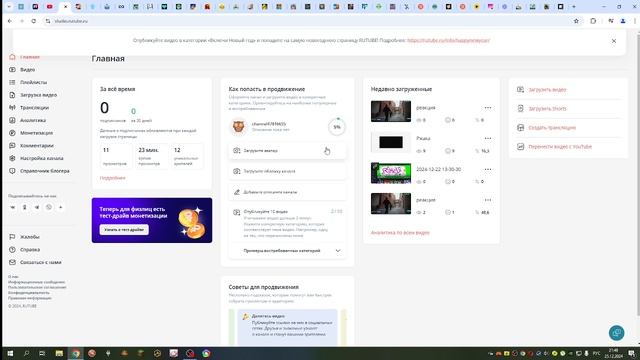The image size is (640, 360).
Task: Click the Настройка канала gear icon
Action: click(x=12, y=158)
